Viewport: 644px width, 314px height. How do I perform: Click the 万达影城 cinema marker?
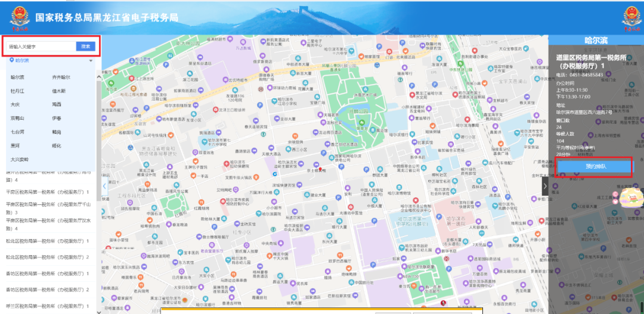(243, 42)
